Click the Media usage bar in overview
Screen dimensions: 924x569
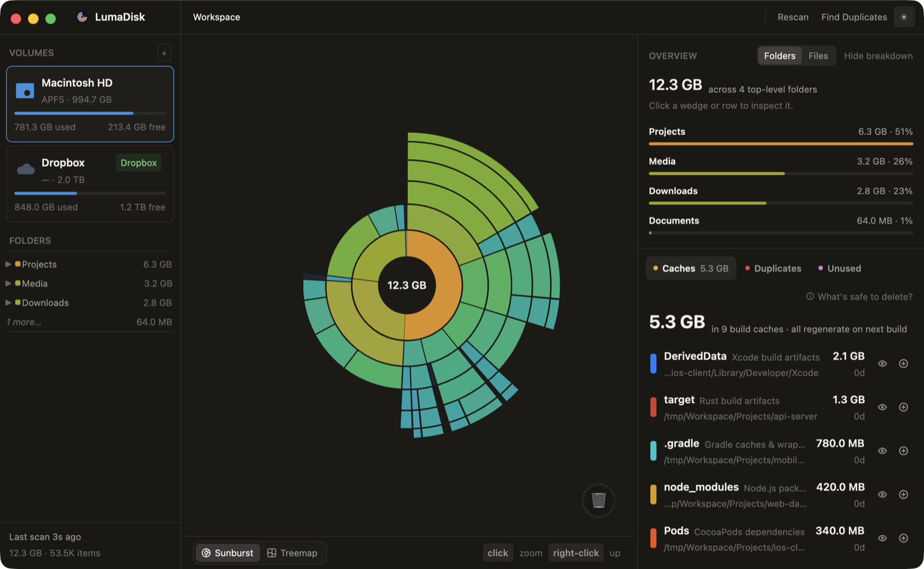tap(781, 173)
